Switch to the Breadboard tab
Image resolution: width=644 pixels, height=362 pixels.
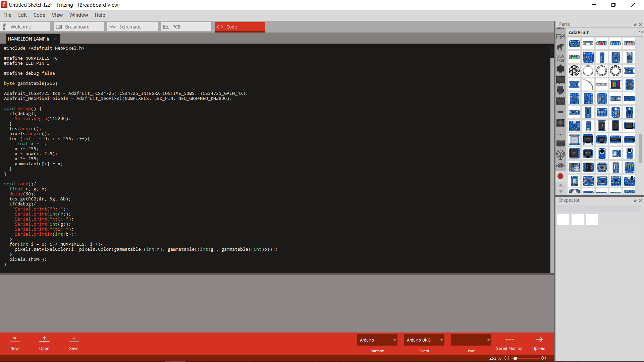pos(79,27)
